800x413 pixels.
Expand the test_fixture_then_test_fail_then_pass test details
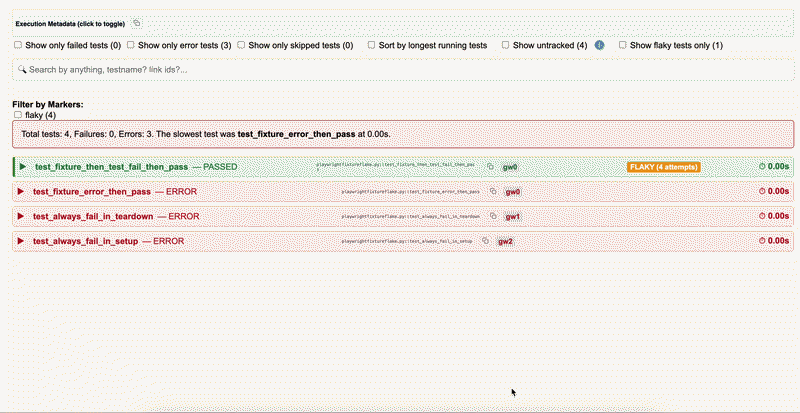click(x=23, y=167)
